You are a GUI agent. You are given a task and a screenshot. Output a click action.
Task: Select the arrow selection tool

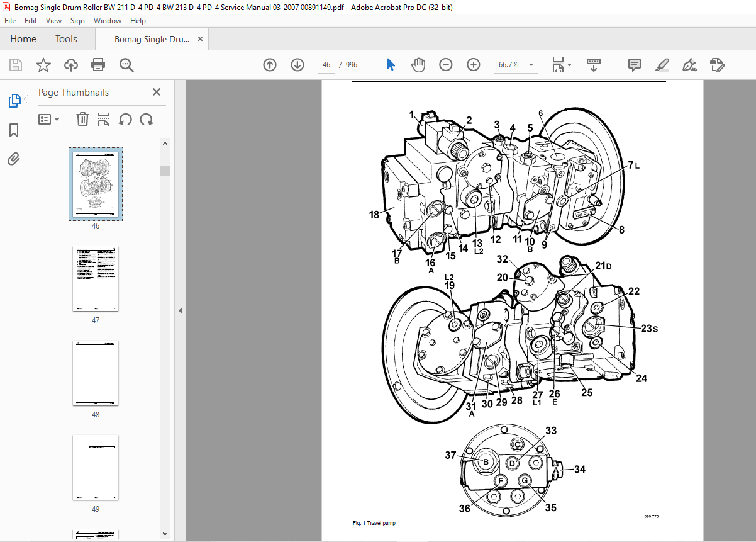pyautogui.click(x=391, y=65)
